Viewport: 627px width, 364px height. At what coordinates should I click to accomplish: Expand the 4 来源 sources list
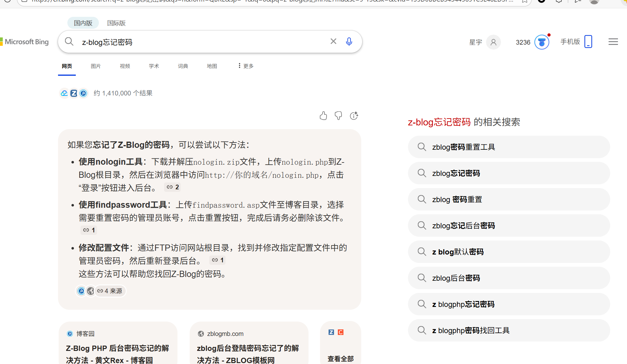[x=110, y=291]
